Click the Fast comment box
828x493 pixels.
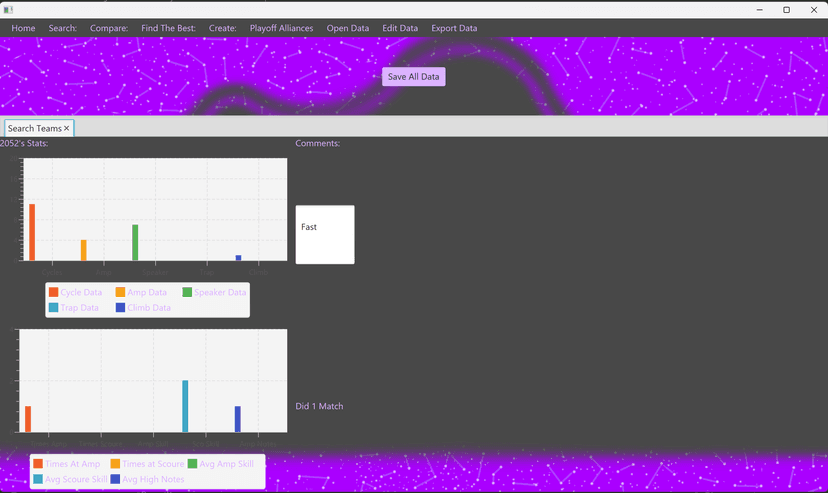325,234
